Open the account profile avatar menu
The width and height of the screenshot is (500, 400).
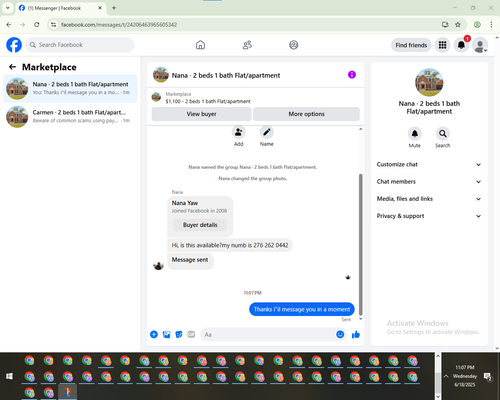point(480,45)
